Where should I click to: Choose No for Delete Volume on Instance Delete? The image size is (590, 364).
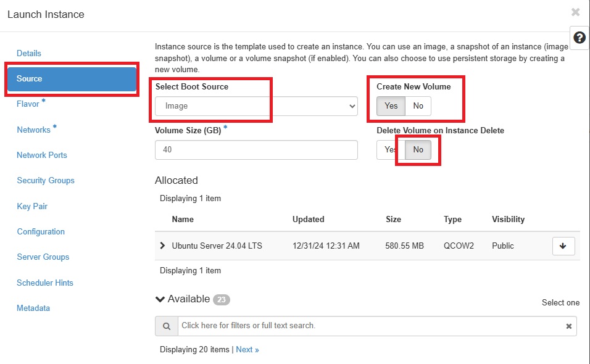pyautogui.click(x=418, y=150)
